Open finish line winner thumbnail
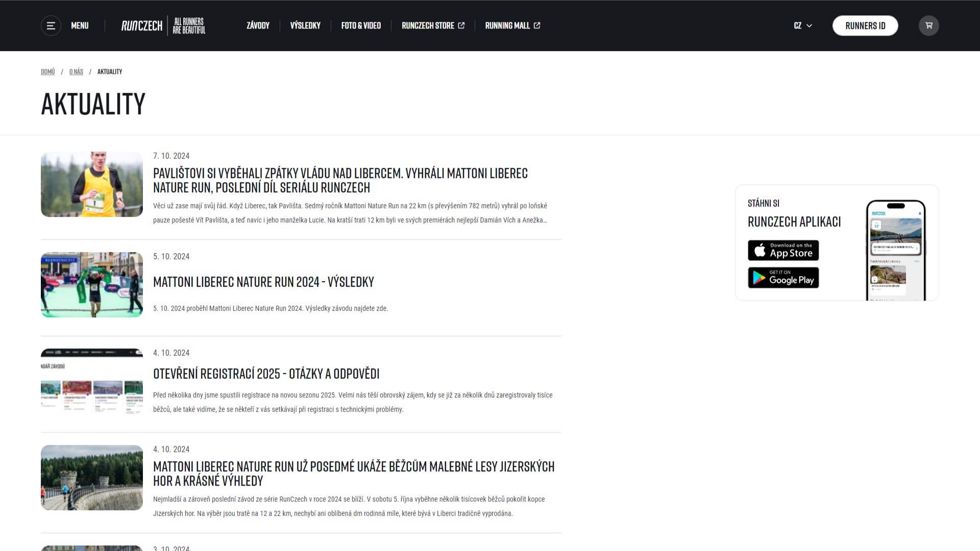 (x=92, y=285)
